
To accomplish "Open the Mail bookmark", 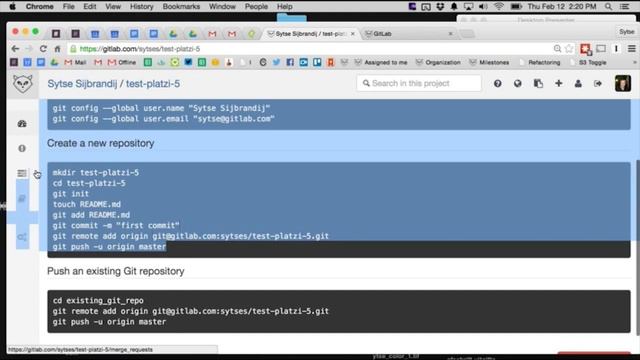I will click(76, 62).
